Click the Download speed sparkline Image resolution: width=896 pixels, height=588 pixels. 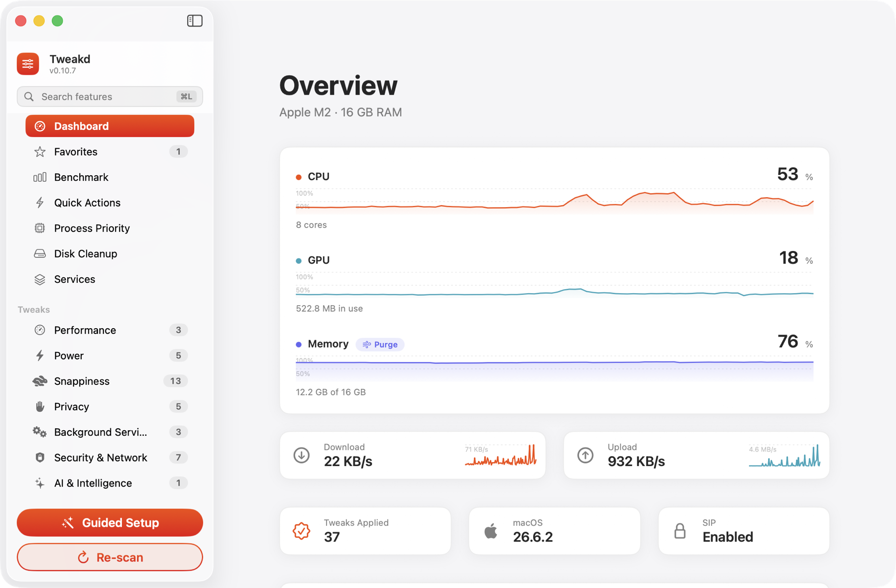501,455
